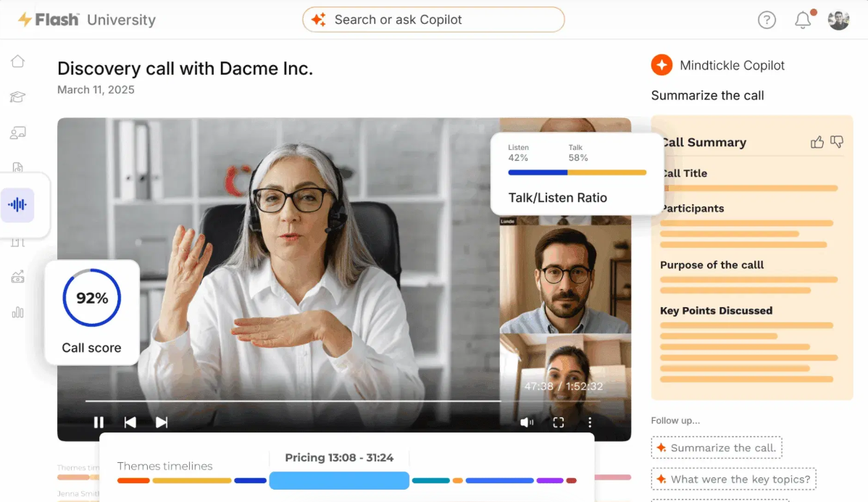Click the Talk/Listen Ratio bar
This screenshot has width=868, height=502.
tap(577, 172)
